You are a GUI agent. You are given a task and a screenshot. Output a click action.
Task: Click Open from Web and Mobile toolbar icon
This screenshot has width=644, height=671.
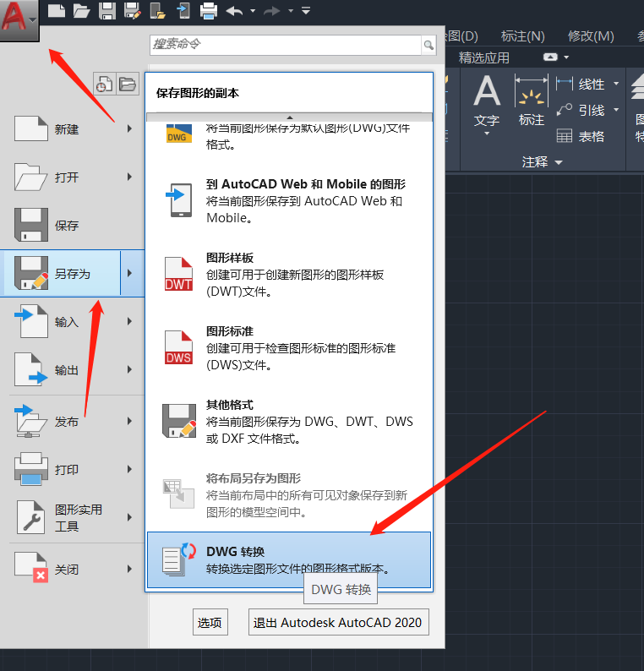(158, 11)
